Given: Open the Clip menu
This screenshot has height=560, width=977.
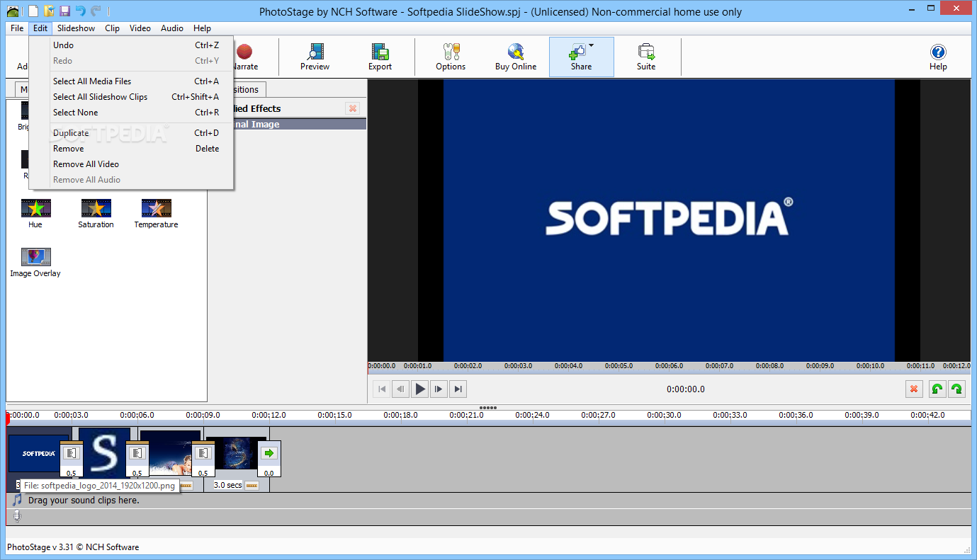Looking at the screenshot, I should click(112, 28).
